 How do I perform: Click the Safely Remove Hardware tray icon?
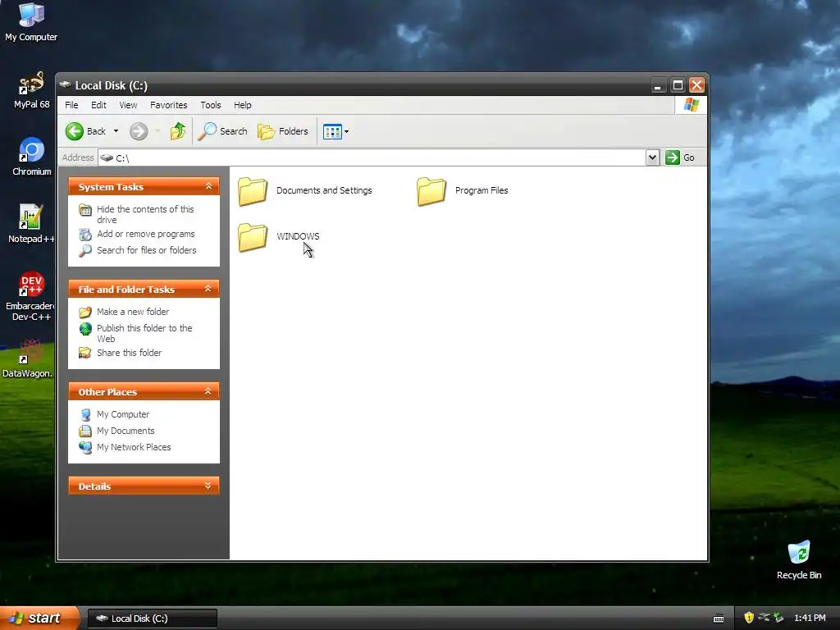pyautogui.click(x=779, y=618)
